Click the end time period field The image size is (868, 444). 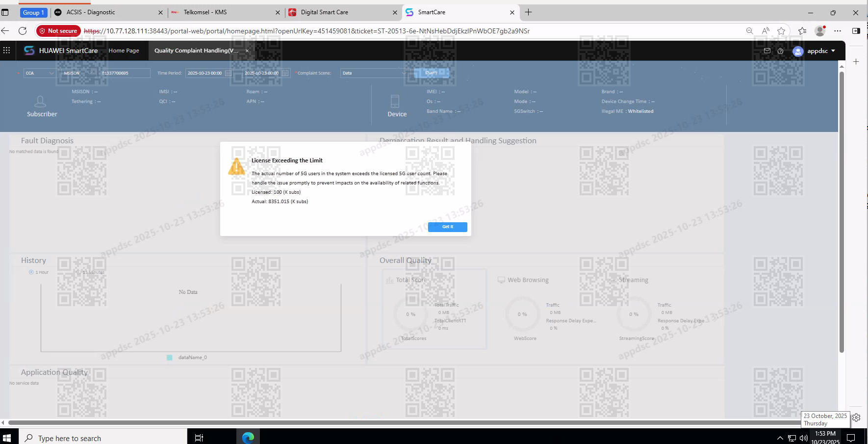tap(262, 73)
